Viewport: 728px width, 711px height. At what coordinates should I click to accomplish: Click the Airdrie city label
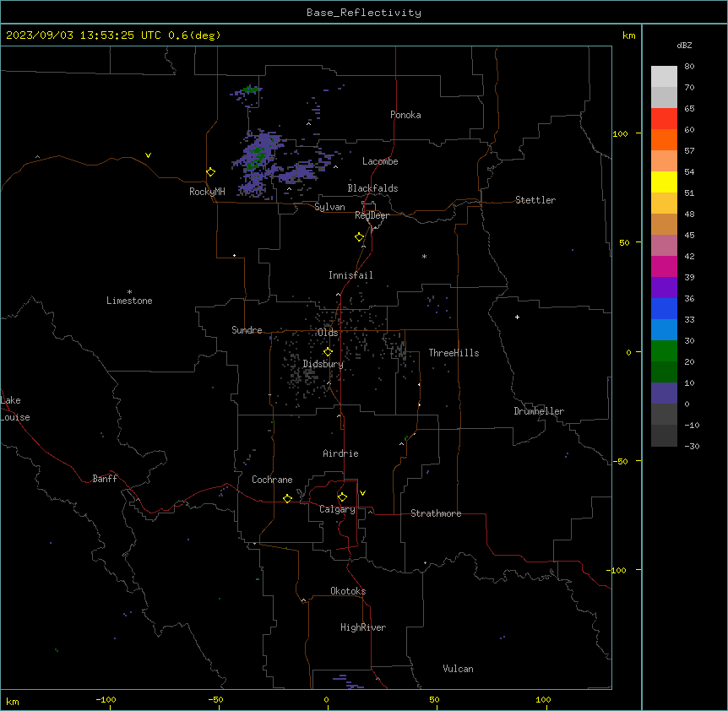[340, 453]
